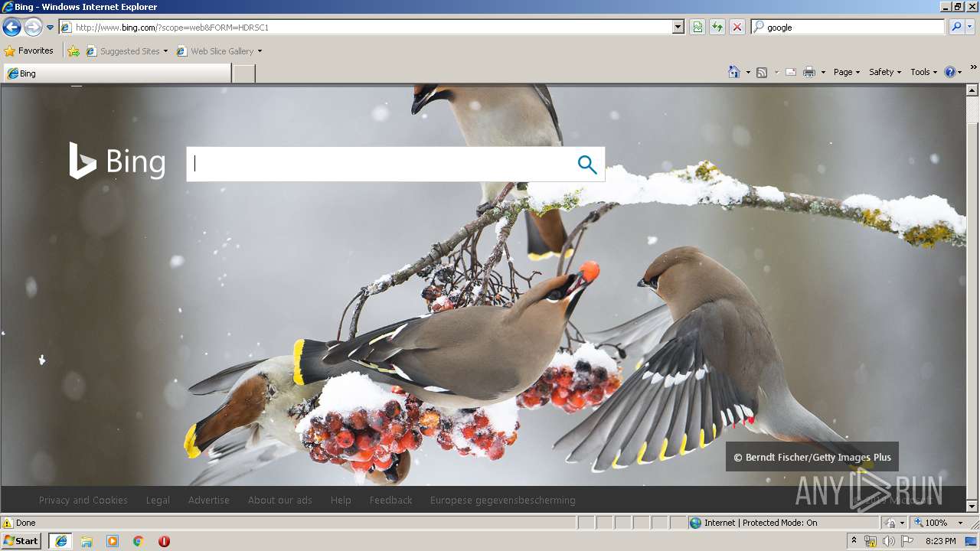Open the Tools menu

tap(923, 72)
